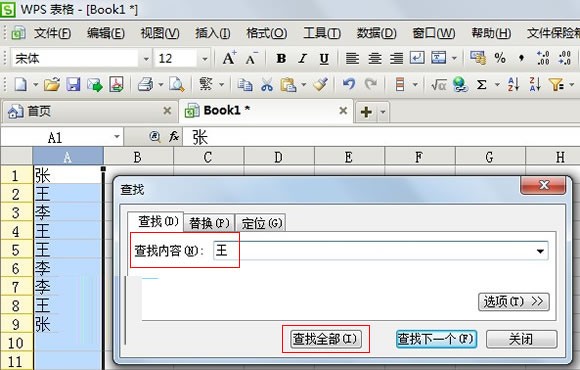The image size is (580, 370).
Task: Toggle Italic formatting button
Action: [303, 58]
